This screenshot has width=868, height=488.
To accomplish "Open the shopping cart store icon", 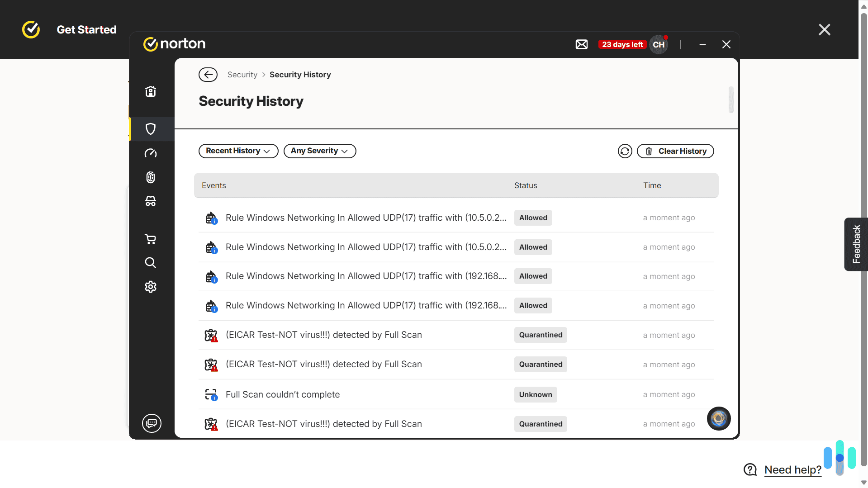I will pyautogui.click(x=151, y=239).
